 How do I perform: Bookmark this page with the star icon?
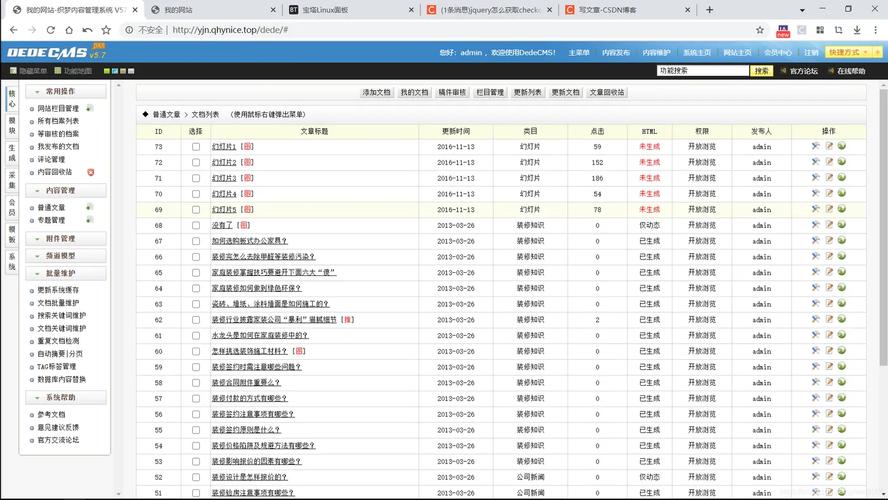coord(106,30)
